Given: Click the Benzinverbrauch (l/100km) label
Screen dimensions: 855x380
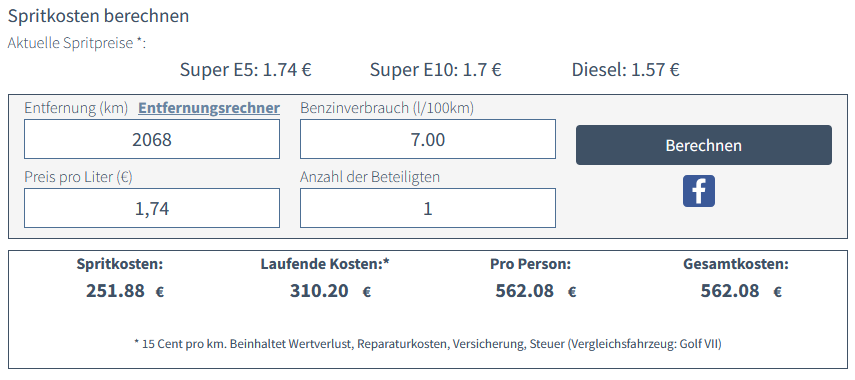Looking at the screenshot, I should pyautogui.click(x=387, y=108).
